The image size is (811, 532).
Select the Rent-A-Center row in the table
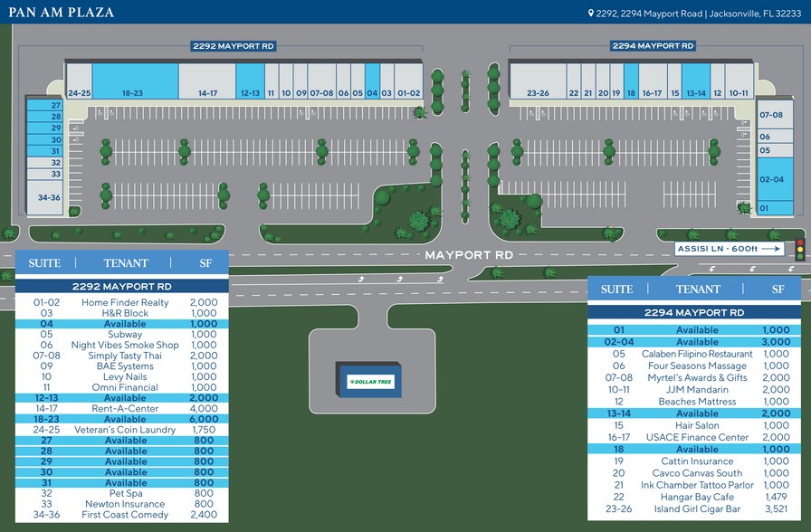tap(122, 409)
